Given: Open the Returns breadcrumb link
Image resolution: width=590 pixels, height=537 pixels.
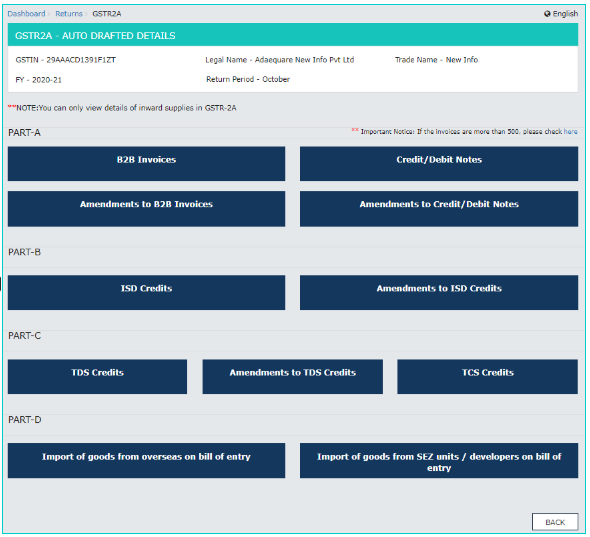Looking at the screenshot, I should tap(69, 14).
